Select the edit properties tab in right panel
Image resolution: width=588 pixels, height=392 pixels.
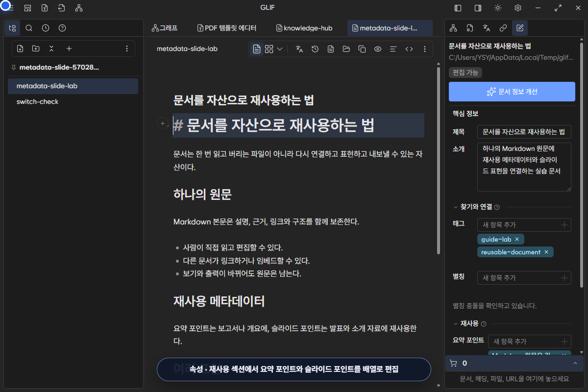pyautogui.click(x=520, y=28)
